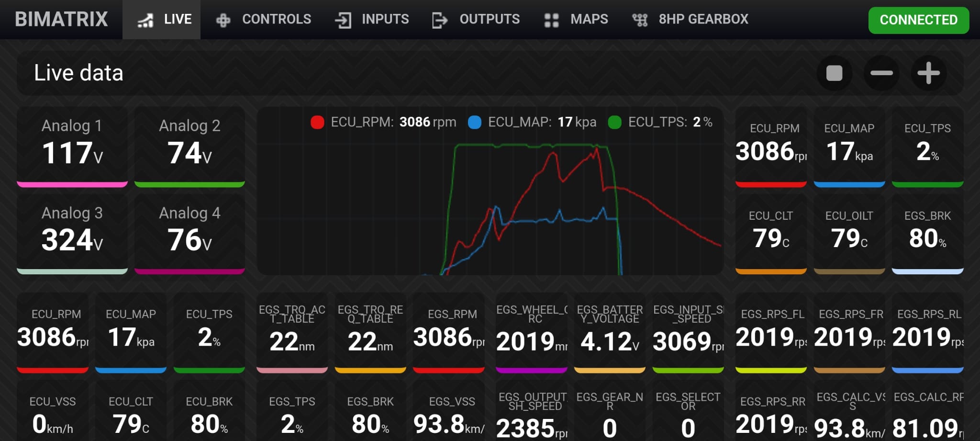This screenshot has height=441, width=980.
Task: Click the Outputs arrow icon
Action: click(439, 20)
